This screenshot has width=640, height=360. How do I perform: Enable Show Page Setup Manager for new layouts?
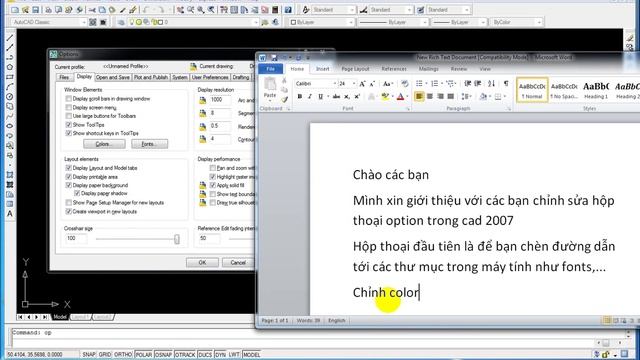69,202
